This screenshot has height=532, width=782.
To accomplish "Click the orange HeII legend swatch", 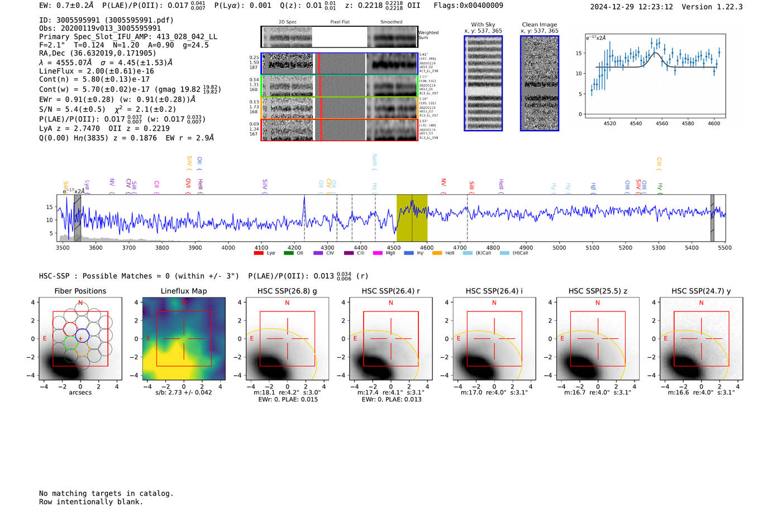I will click(437, 253).
